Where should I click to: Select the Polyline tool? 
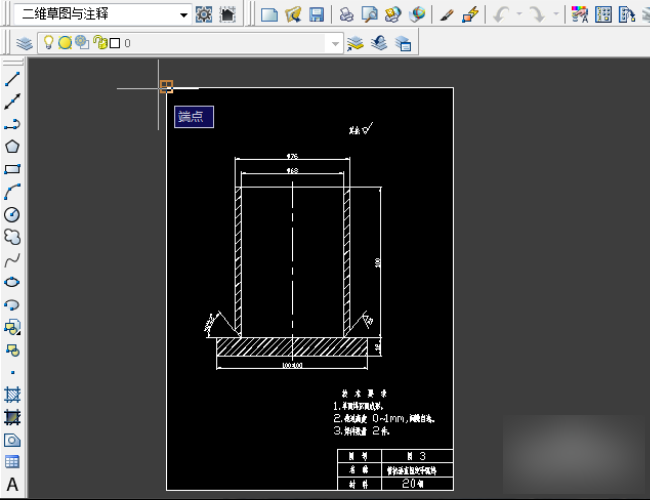[12, 124]
